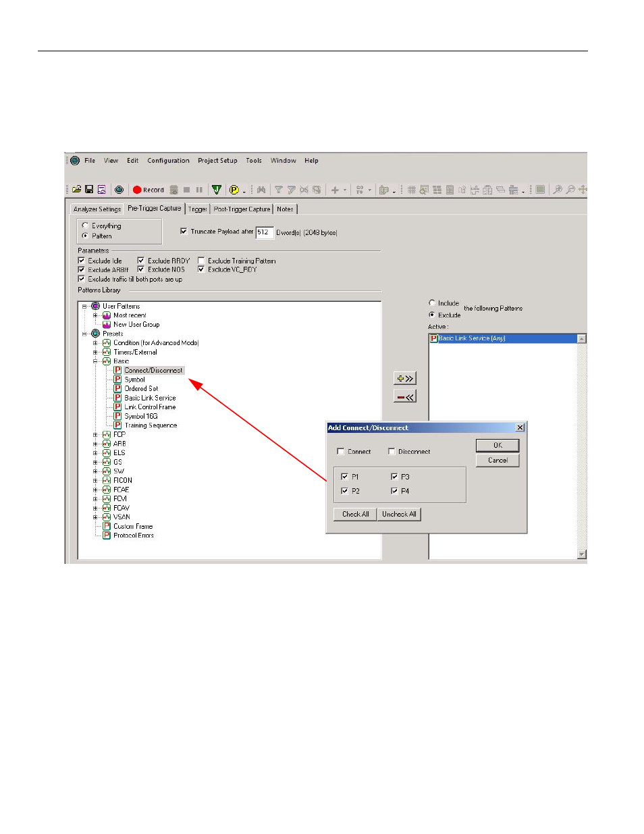Switch to Trigger tab
This screenshot has height=834, width=644.
click(197, 209)
